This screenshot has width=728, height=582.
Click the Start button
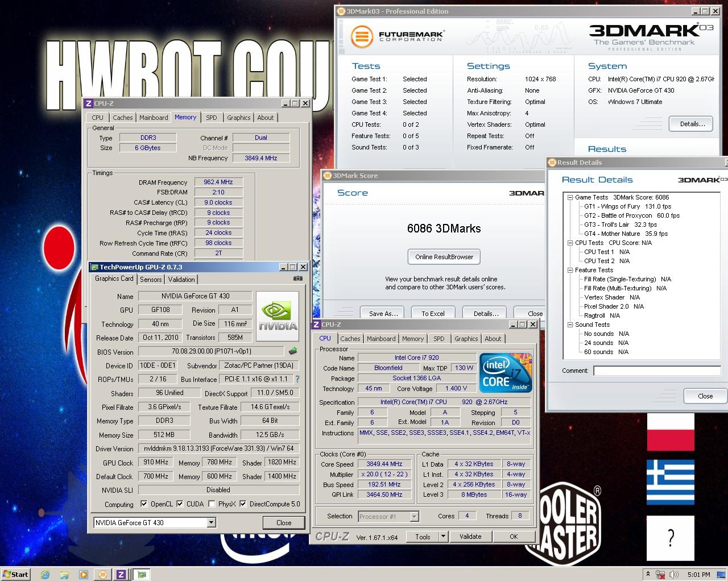point(15,574)
